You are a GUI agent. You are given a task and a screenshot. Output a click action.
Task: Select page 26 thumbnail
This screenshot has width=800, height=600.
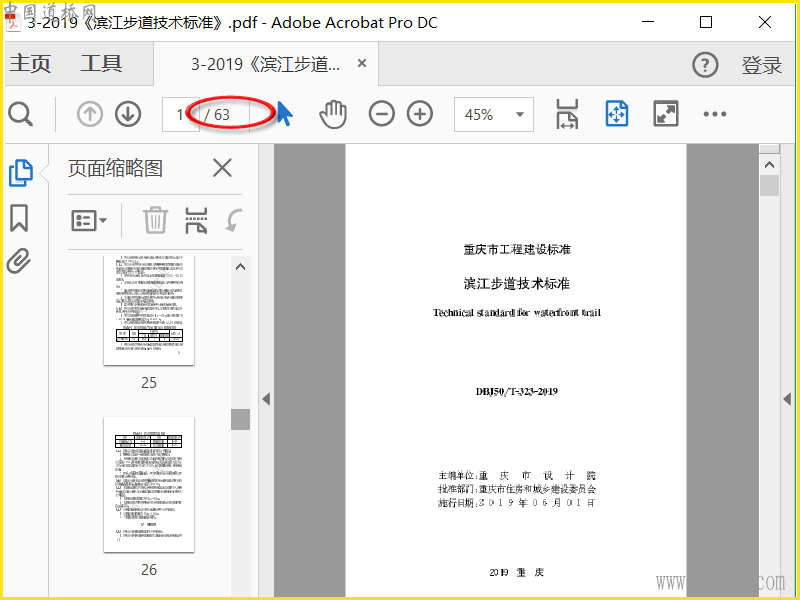(x=149, y=485)
